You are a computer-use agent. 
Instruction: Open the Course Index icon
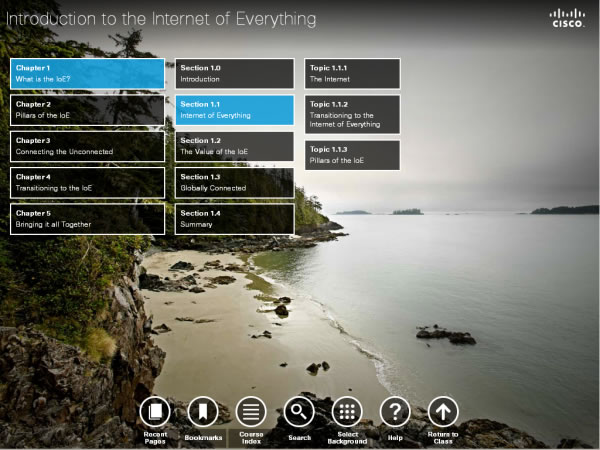[x=250, y=411]
